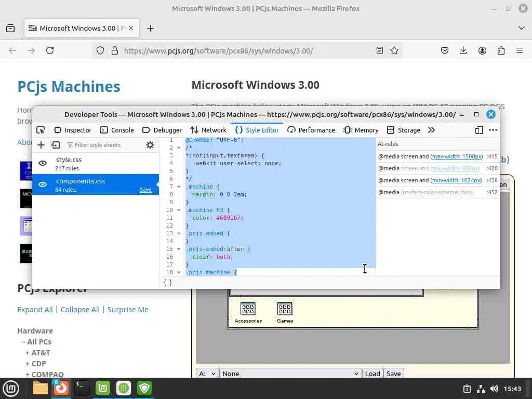Screen dimensions: 532x399
Task: Open the A: drive dropdown
Action: pyautogui.click(x=207, y=374)
